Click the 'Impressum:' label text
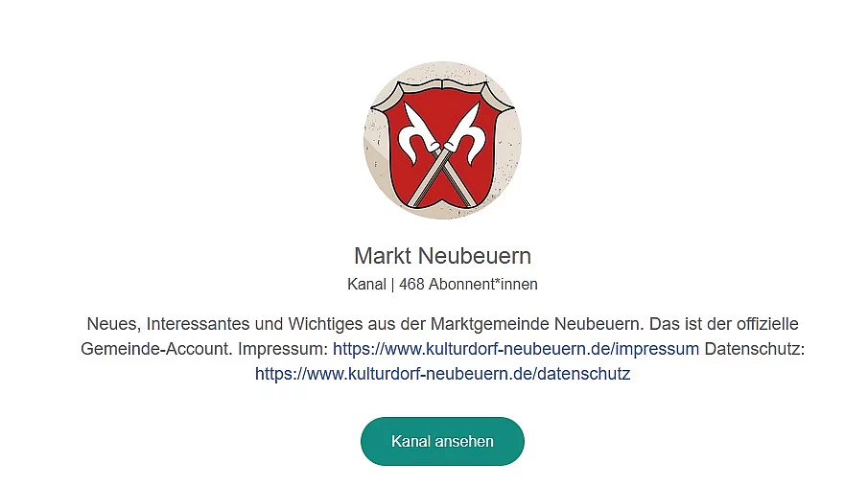Image resolution: width=868 pixels, height=486 pixels. coord(284,349)
